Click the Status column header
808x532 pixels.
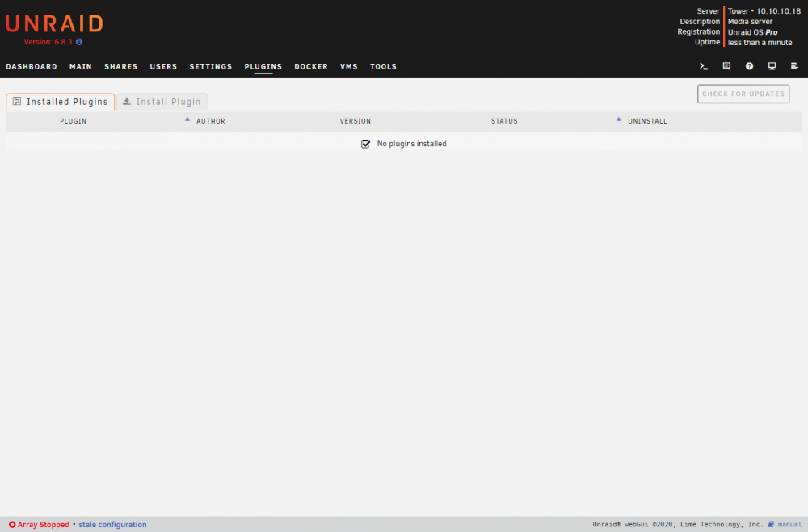point(504,121)
